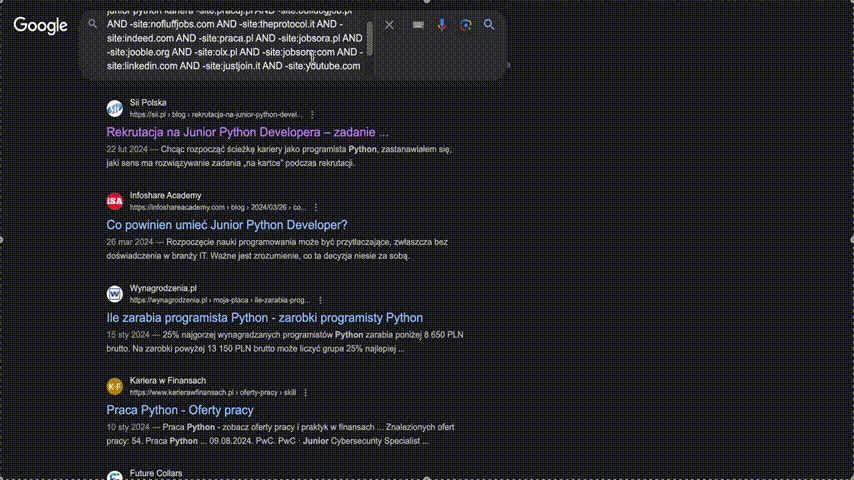The height and width of the screenshot is (480, 854).
Task: Clear the search box with X
Action: pos(389,25)
